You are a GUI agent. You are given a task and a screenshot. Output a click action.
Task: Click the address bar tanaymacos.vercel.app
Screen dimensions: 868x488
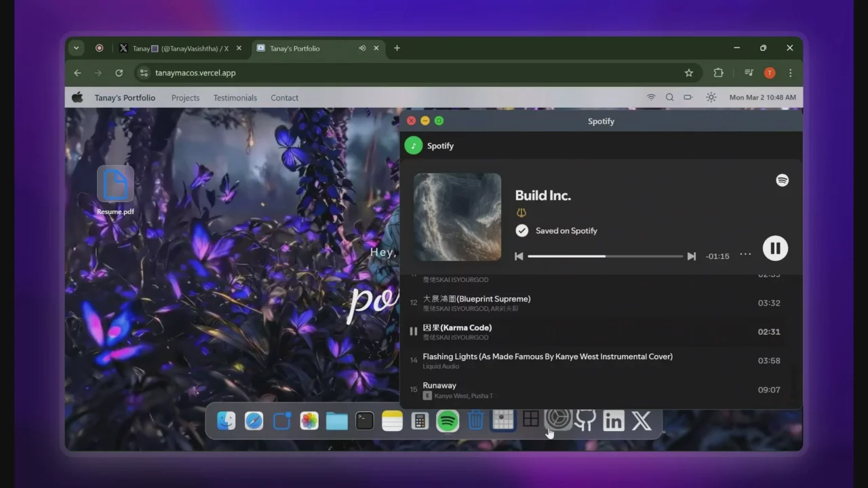pyautogui.click(x=417, y=73)
